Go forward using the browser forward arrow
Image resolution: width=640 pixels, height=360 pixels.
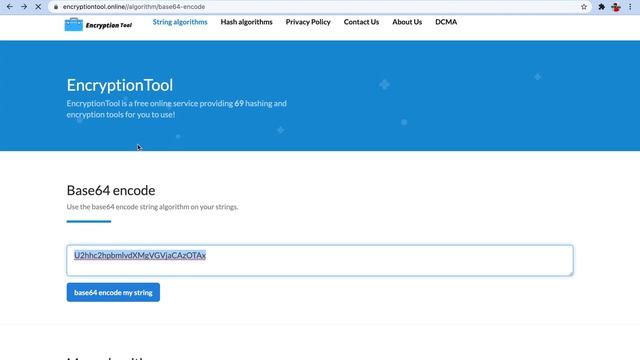pyautogui.click(x=24, y=7)
